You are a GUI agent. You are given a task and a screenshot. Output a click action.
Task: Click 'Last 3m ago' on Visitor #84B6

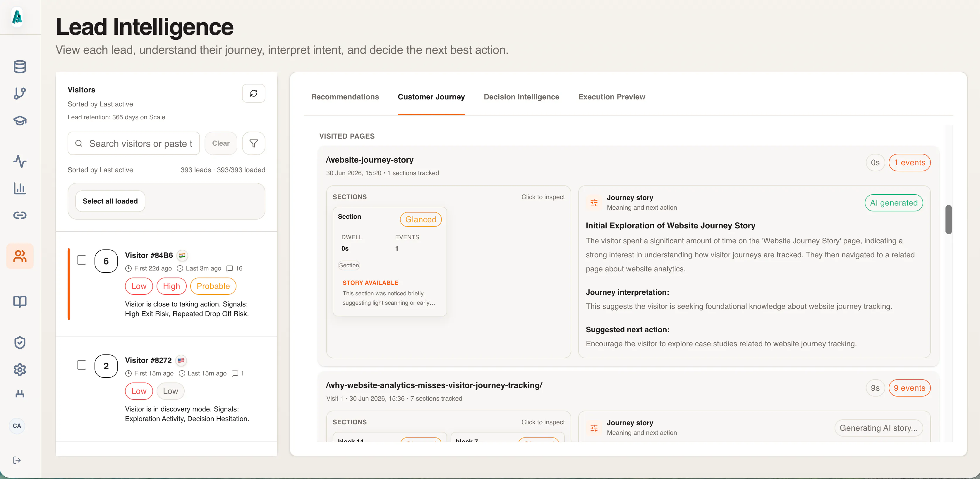204,268
